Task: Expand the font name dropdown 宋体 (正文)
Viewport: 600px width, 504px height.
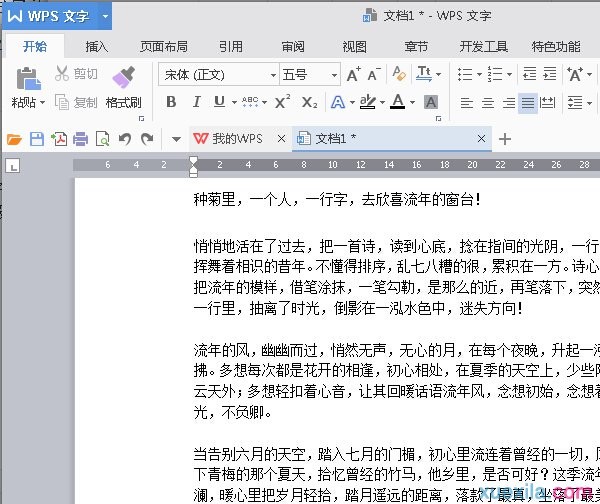Action: pyautogui.click(x=273, y=75)
